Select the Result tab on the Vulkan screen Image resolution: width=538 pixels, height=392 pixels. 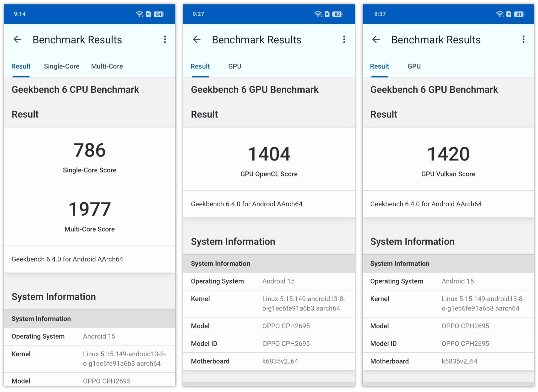pyautogui.click(x=379, y=66)
